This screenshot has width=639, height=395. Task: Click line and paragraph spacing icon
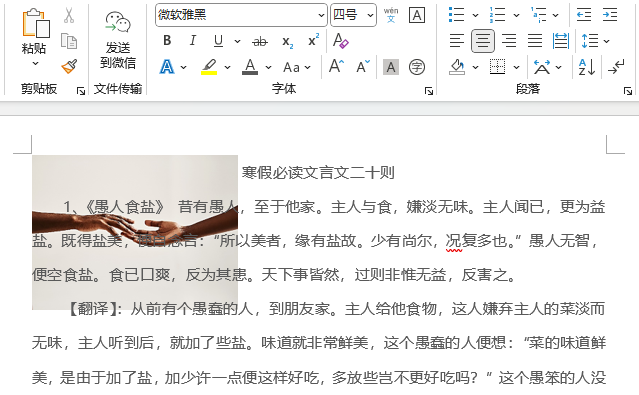[590, 41]
